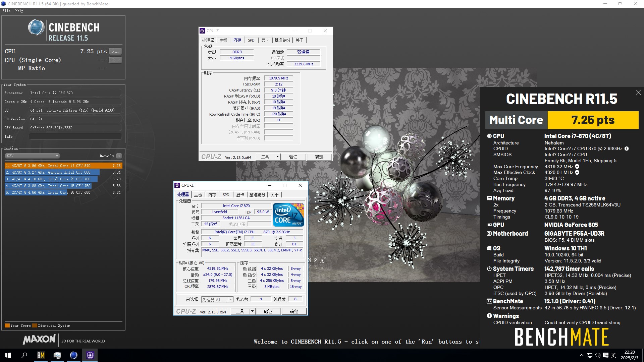Click the code bracket icon beside BenchMate heading

coord(489,301)
